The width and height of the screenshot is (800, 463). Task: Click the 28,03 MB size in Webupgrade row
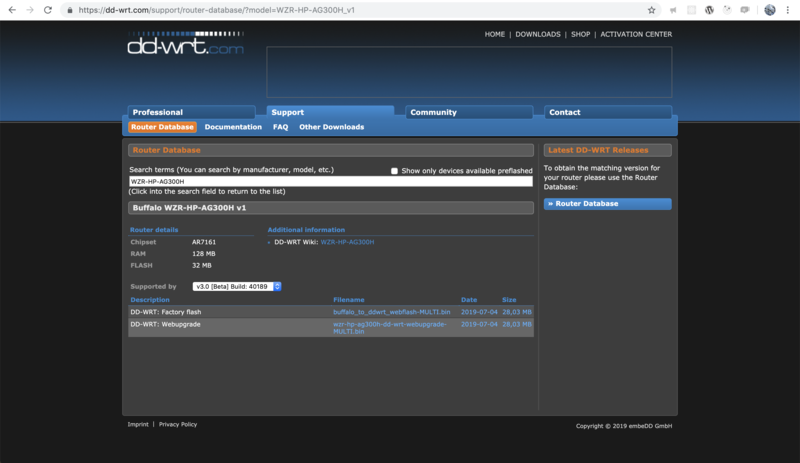pos(517,324)
